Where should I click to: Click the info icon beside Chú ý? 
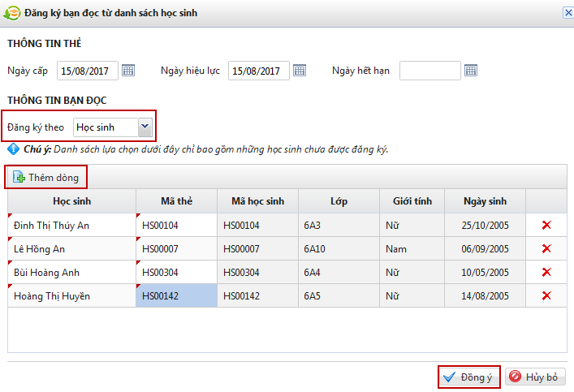[x=13, y=149]
